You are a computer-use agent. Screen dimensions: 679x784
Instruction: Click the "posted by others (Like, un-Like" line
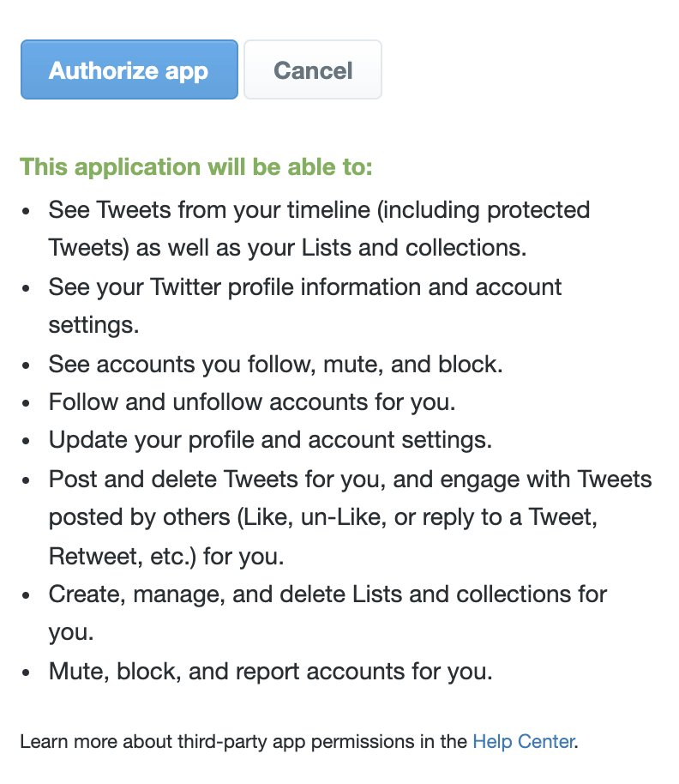(x=322, y=517)
